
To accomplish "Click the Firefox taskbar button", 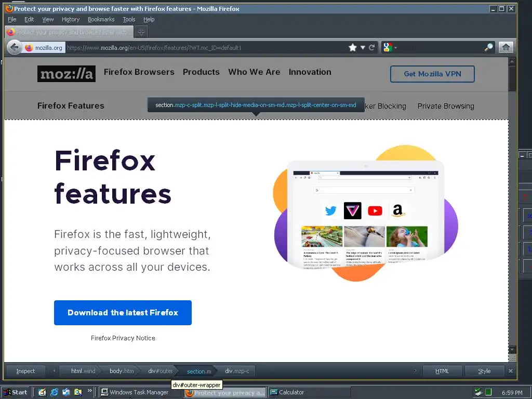I will point(225,393).
